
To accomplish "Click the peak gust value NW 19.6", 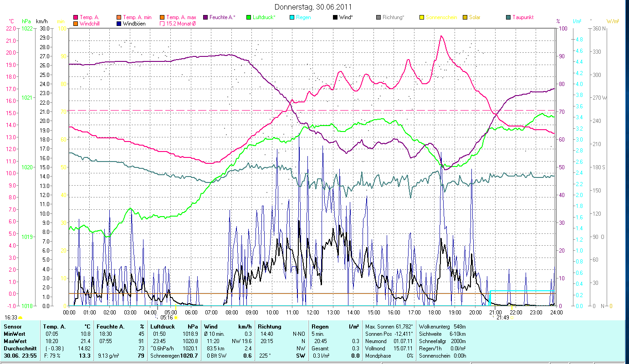I will coord(242,341).
